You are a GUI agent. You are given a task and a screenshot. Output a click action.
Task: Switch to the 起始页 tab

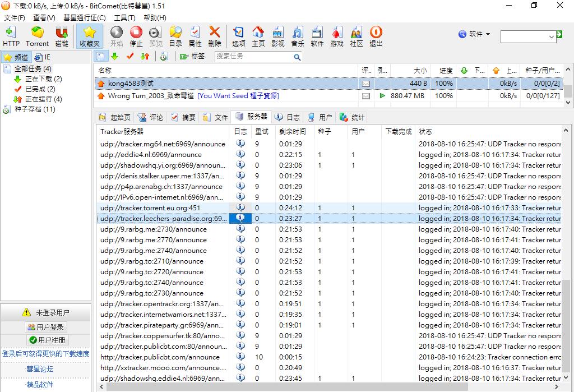[x=114, y=117]
